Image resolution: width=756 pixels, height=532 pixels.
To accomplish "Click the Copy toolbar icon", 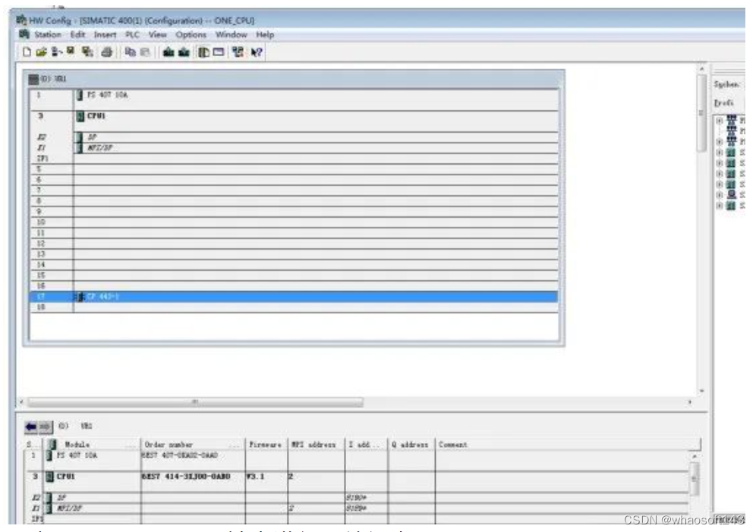I will pyautogui.click(x=131, y=52).
